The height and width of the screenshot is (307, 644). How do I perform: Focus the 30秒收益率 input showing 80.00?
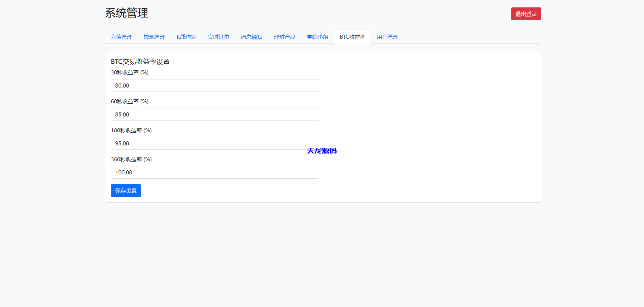[215, 86]
